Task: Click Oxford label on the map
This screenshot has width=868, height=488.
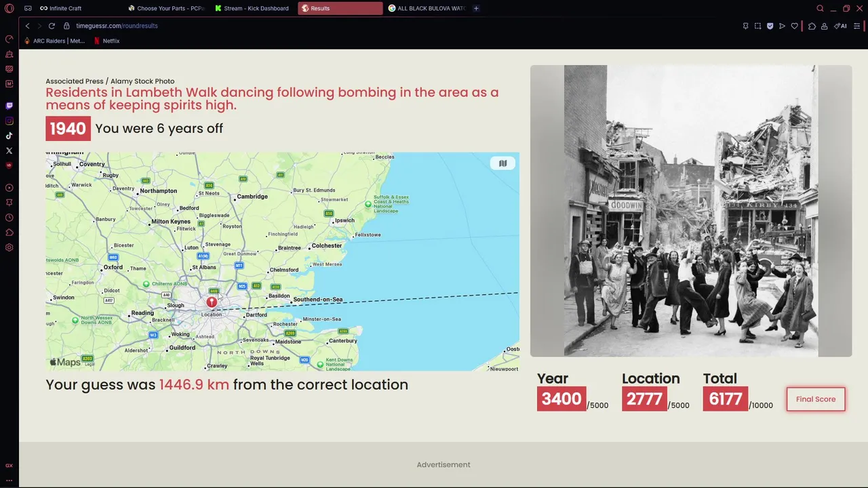Action: [113, 267]
